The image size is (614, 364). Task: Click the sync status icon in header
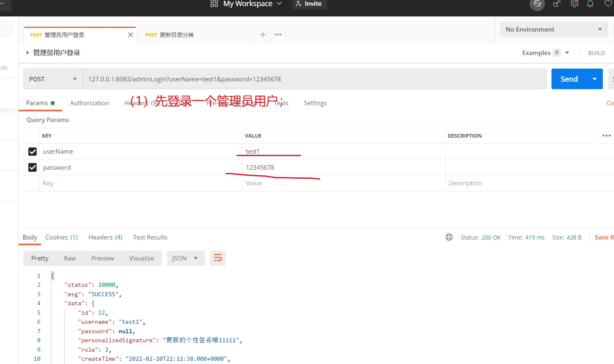[x=537, y=4]
